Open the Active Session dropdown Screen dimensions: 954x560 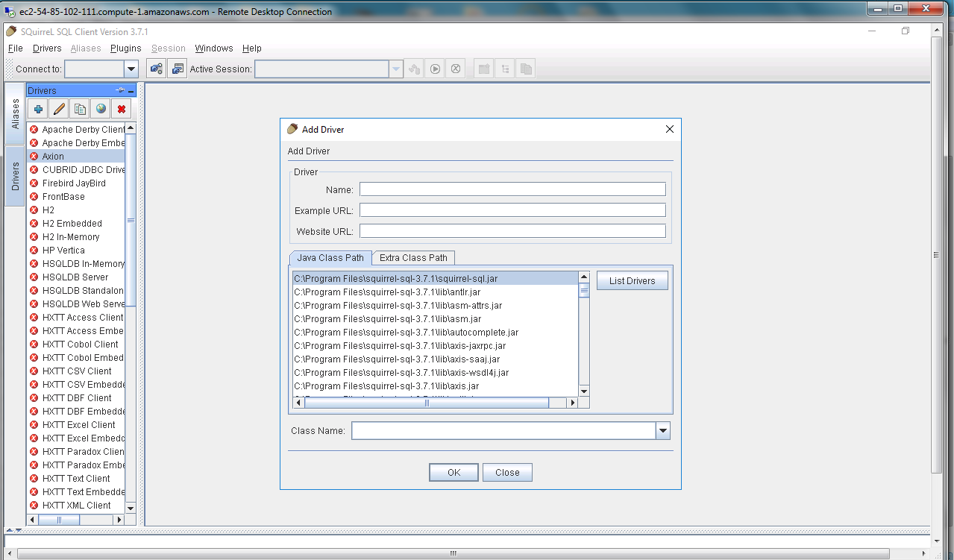click(x=396, y=69)
